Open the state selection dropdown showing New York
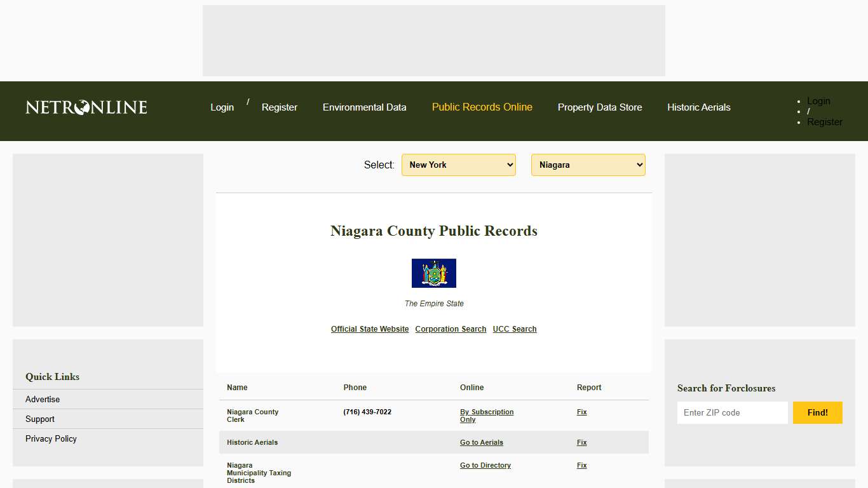868x488 pixels. (458, 165)
